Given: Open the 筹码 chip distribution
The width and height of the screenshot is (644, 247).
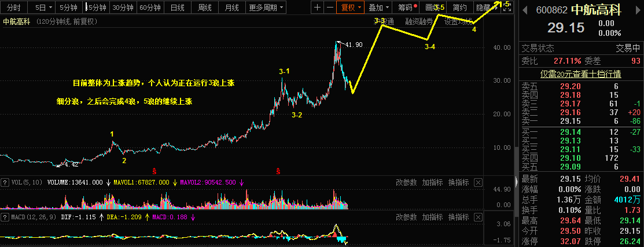Looking at the screenshot, I should [x=406, y=7].
